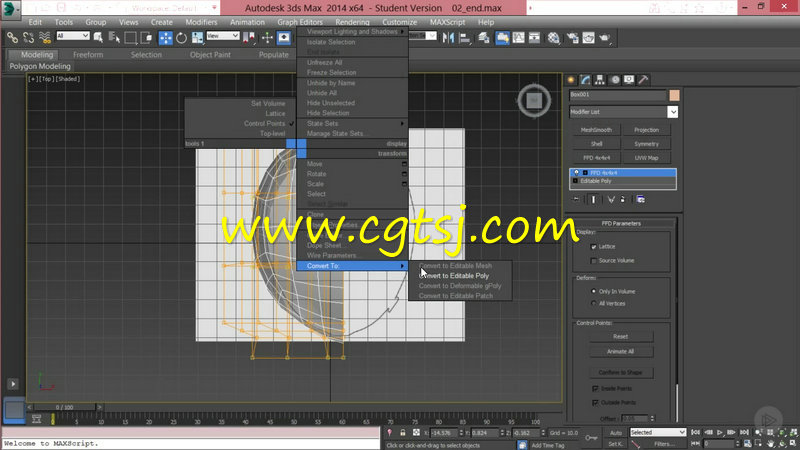This screenshot has width=800, height=450.
Task: Activate the Select and Scale tool
Action: point(197,37)
